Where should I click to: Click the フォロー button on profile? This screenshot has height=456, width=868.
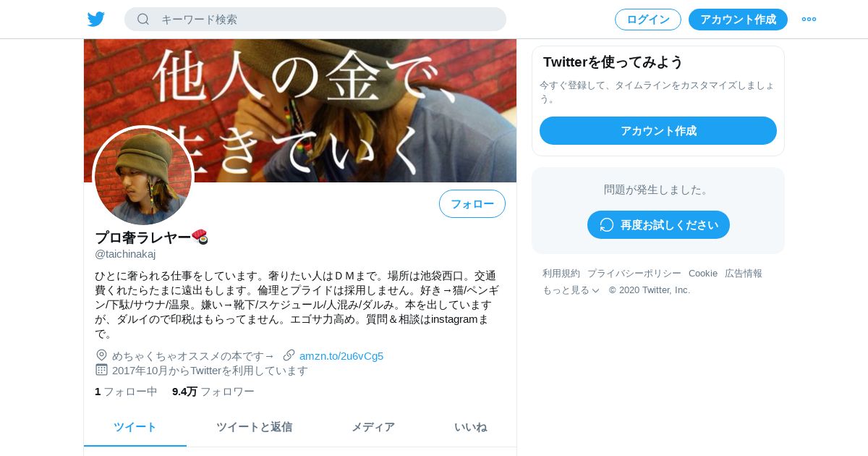[x=472, y=204]
